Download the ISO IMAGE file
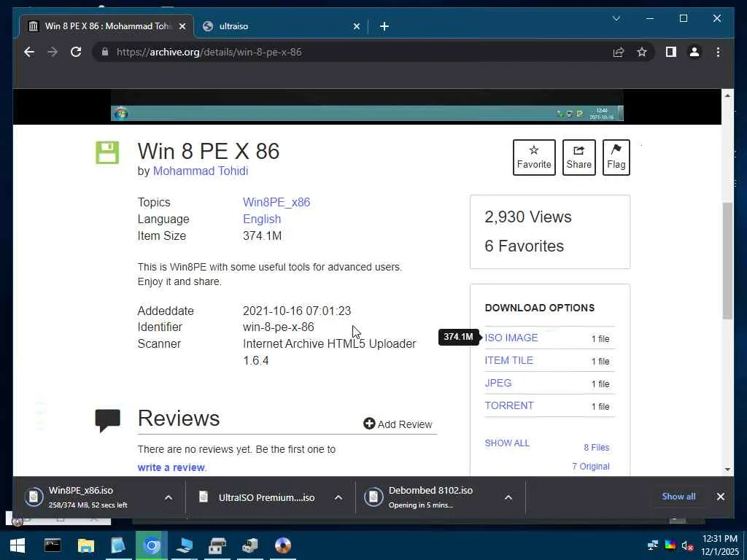 tap(511, 338)
